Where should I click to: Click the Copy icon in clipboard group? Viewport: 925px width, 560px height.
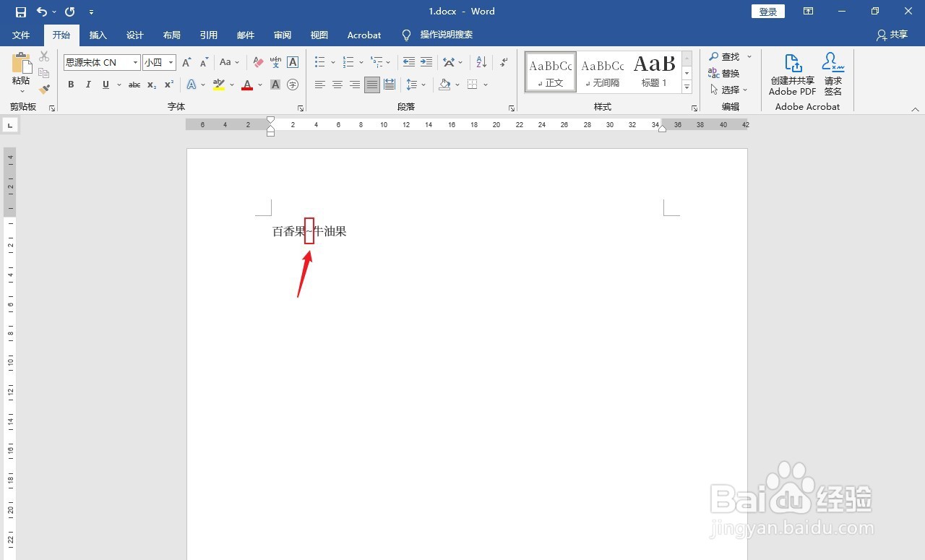(44, 73)
